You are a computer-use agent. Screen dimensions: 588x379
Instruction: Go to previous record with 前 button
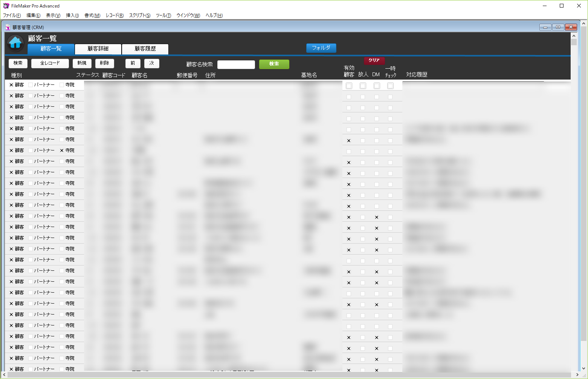click(133, 63)
